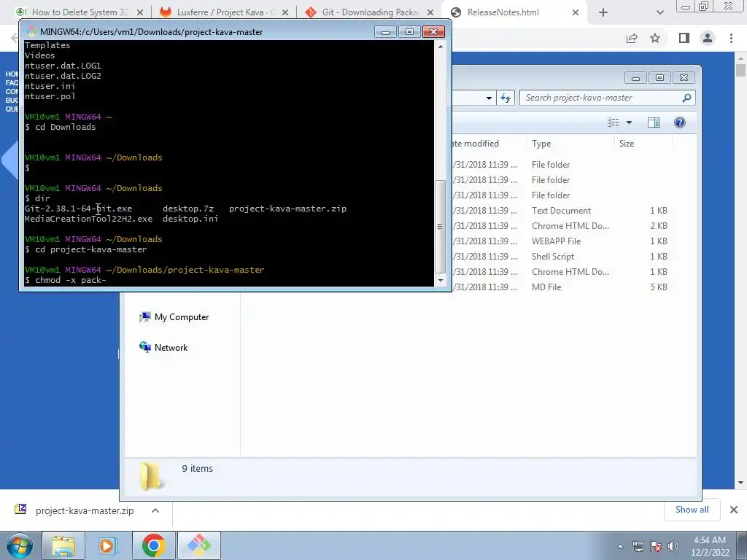Expand the download item options chevron
This screenshot has width=747, height=560.
click(155, 510)
